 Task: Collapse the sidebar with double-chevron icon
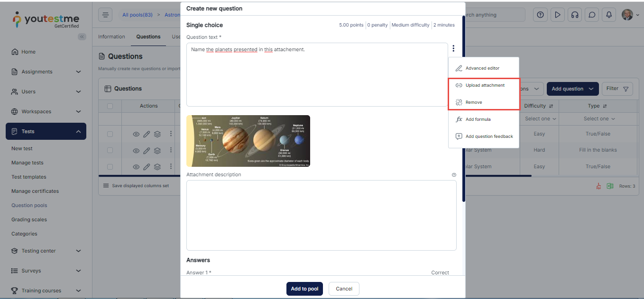[82, 36]
